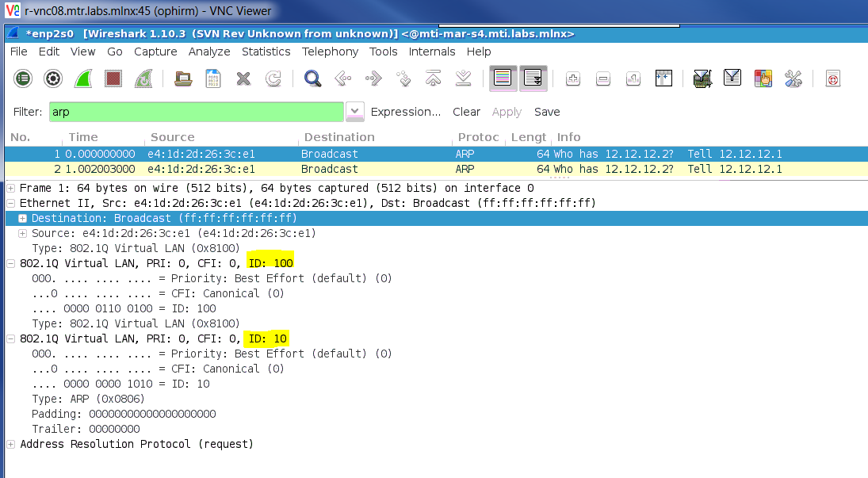Expand the Frame 1 details entry
The image size is (868, 478).
pyautogui.click(x=10, y=188)
